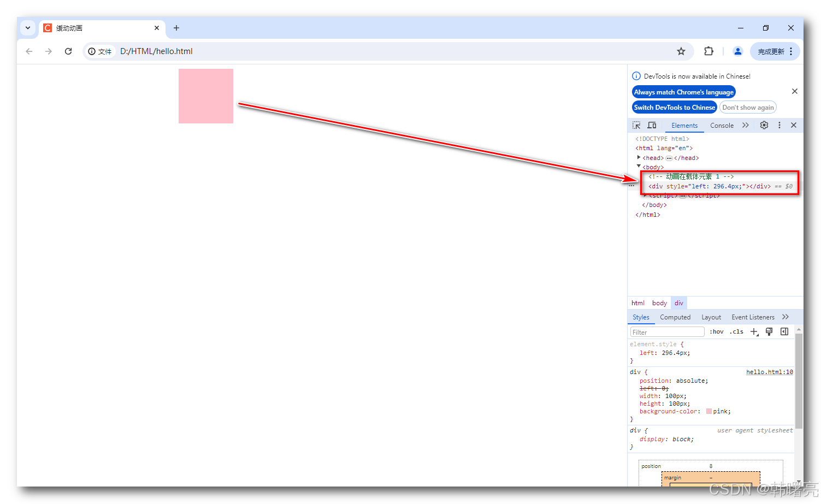The height and width of the screenshot is (504, 821).
Task: Toggle the device toolbar icon
Action: (x=652, y=125)
